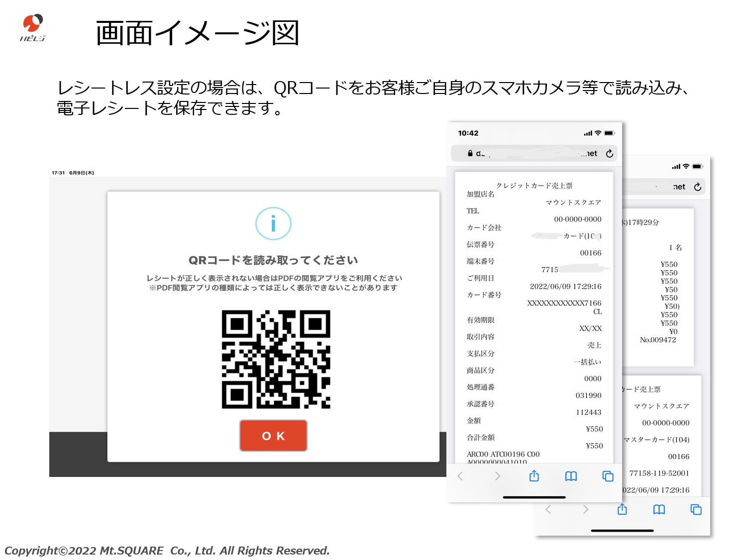Click the slide title "画面イメージ図"
Screen dimensions: 742x560
pyautogui.click(x=198, y=33)
